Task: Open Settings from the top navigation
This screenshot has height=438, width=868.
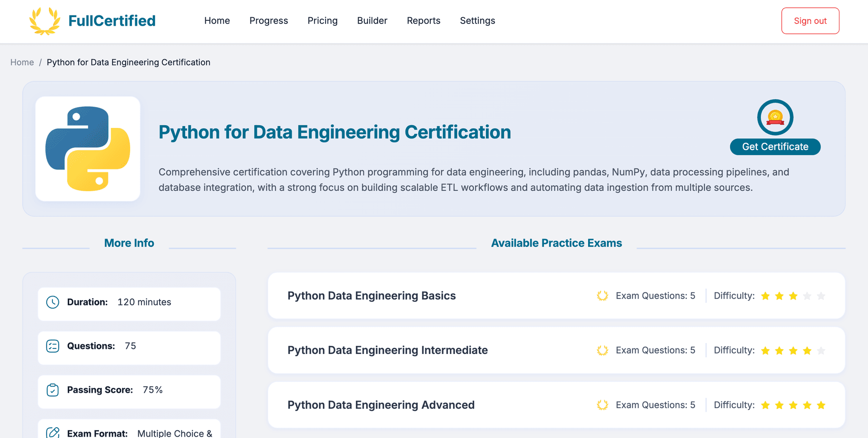Action: 477,21
